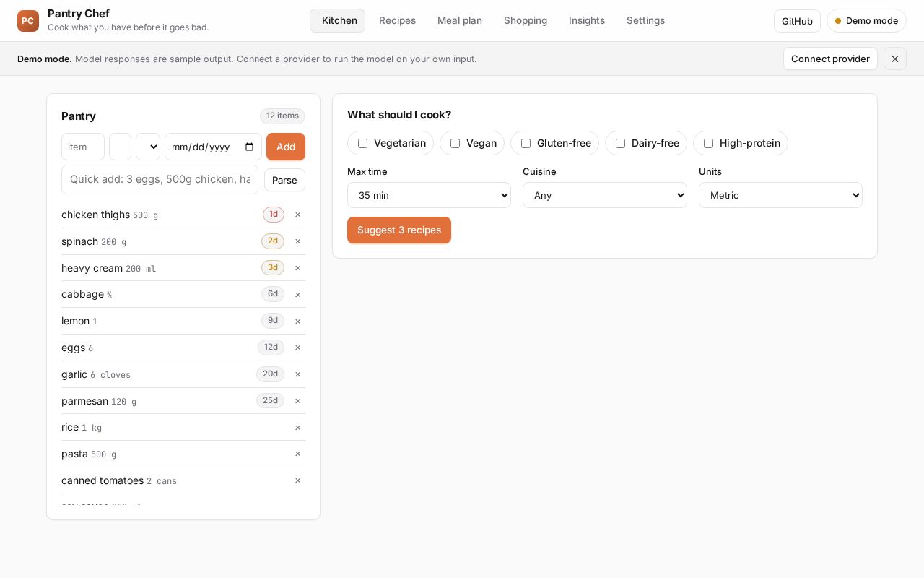Delete garlic from pantry

point(297,374)
